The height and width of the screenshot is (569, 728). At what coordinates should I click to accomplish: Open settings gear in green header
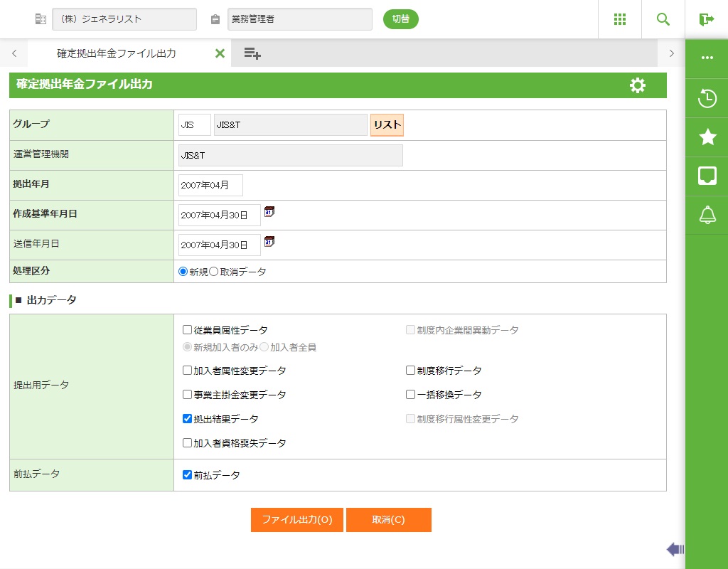coord(638,85)
